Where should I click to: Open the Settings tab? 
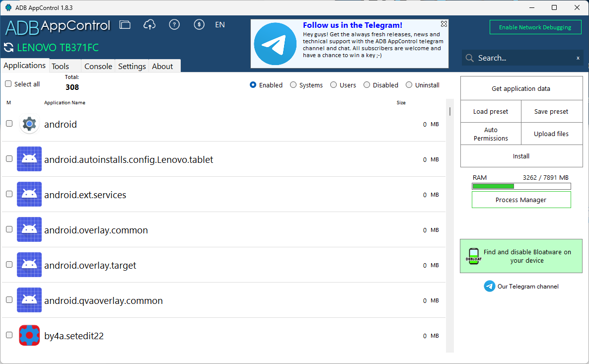pyautogui.click(x=132, y=66)
